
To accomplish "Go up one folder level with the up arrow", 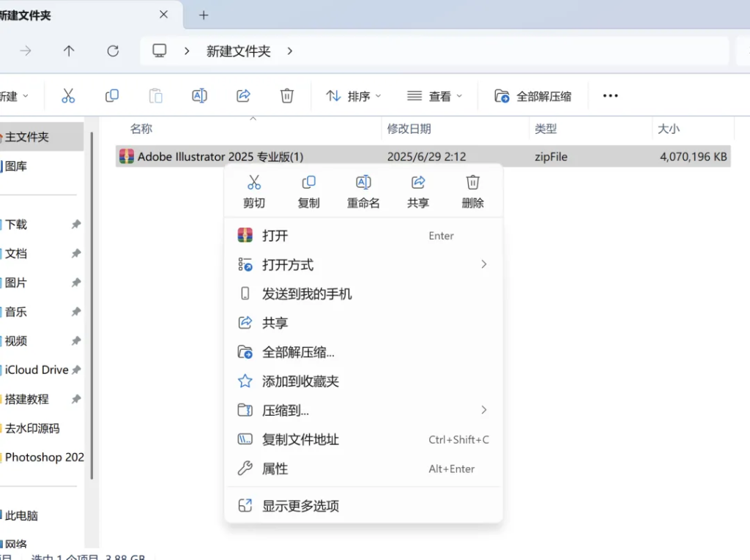I will click(x=69, y=51).
